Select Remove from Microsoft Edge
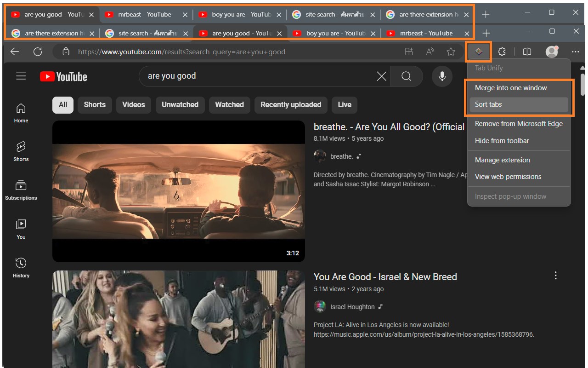The width and height of the screenshot is (588, 368). 519,124
